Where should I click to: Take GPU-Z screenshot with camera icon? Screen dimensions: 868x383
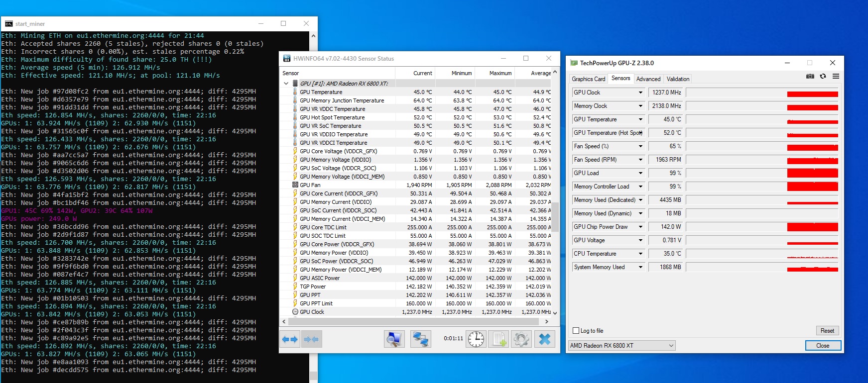(x=810, y=76)
